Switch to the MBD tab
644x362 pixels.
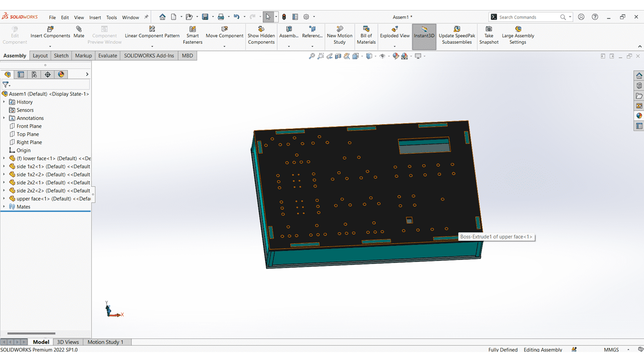[187, 56]
